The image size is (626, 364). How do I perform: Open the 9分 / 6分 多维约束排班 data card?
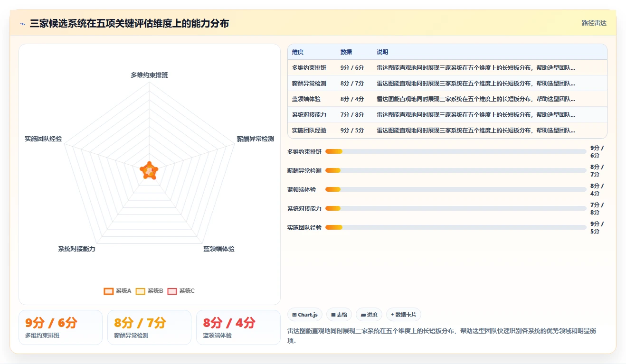(60, 327)
